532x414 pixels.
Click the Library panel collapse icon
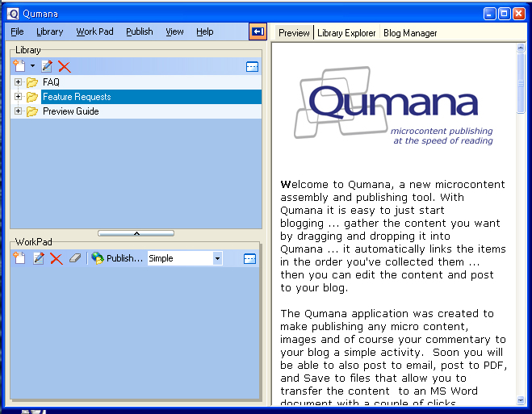(x=252, y=67)
